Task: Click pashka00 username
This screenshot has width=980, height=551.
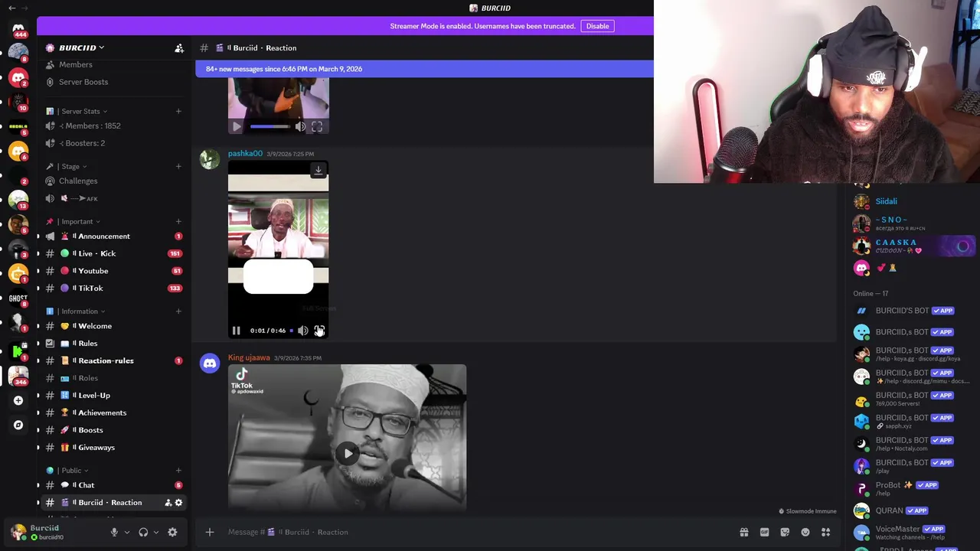Action: tap(245, 154)
